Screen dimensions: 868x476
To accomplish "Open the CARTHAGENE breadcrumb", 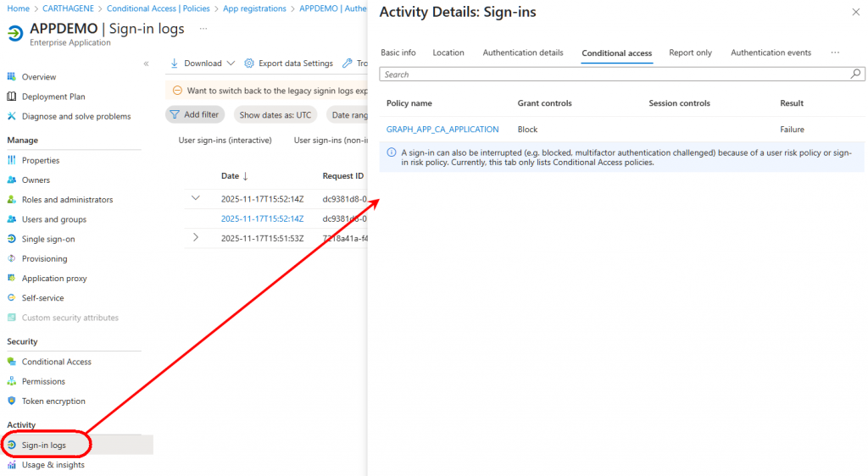I will (x=68, y=8).
